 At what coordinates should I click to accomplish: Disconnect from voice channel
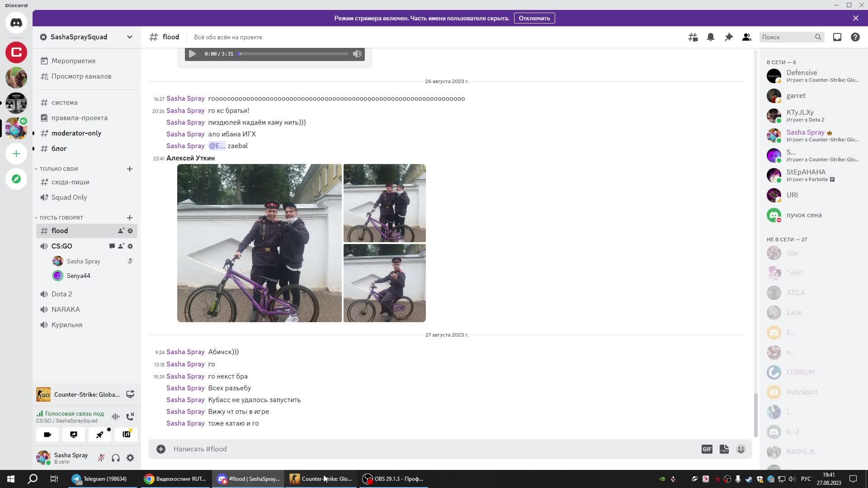[130, 417]
